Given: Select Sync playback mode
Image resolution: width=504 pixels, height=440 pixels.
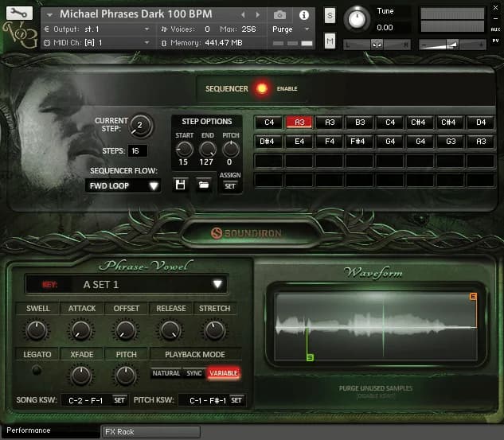Looking at the screenshot, I should click(193, 373).
